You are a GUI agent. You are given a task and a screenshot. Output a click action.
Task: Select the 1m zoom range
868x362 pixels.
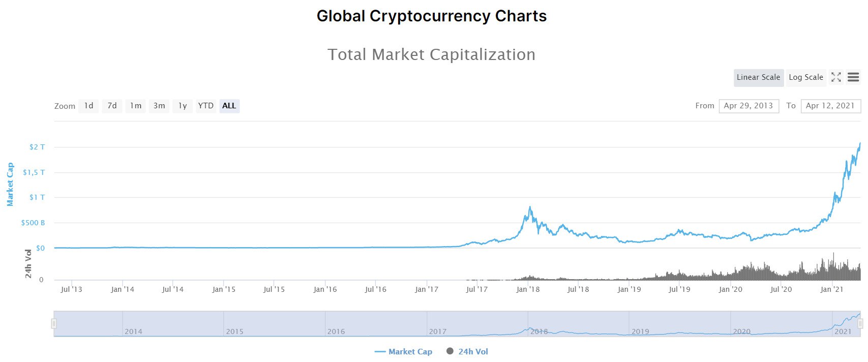point(135,106)
